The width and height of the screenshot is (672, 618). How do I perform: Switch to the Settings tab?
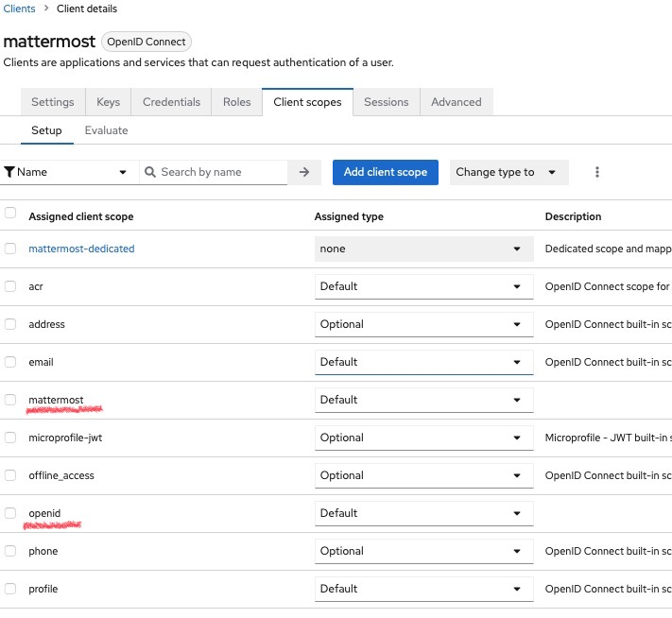point(53,102)
